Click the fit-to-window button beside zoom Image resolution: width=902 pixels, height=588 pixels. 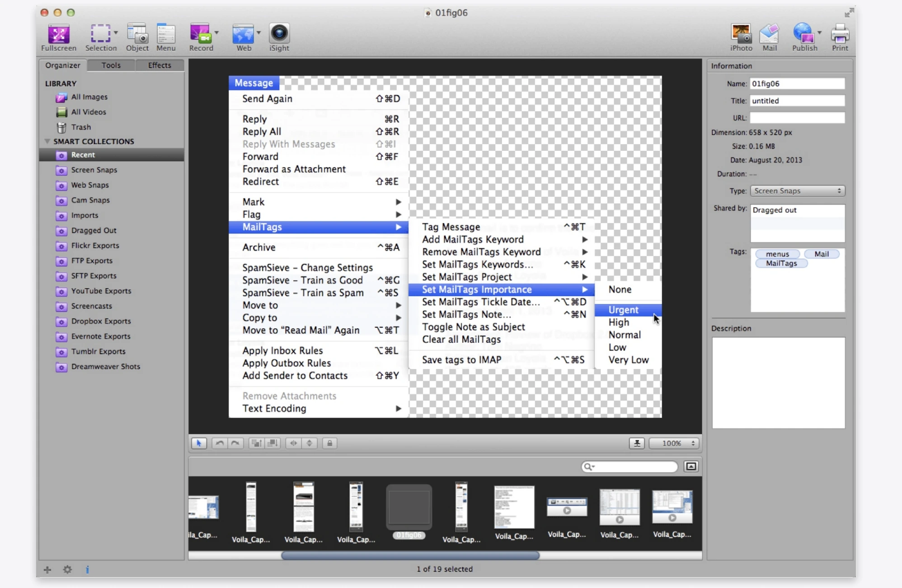pos(637,443)
